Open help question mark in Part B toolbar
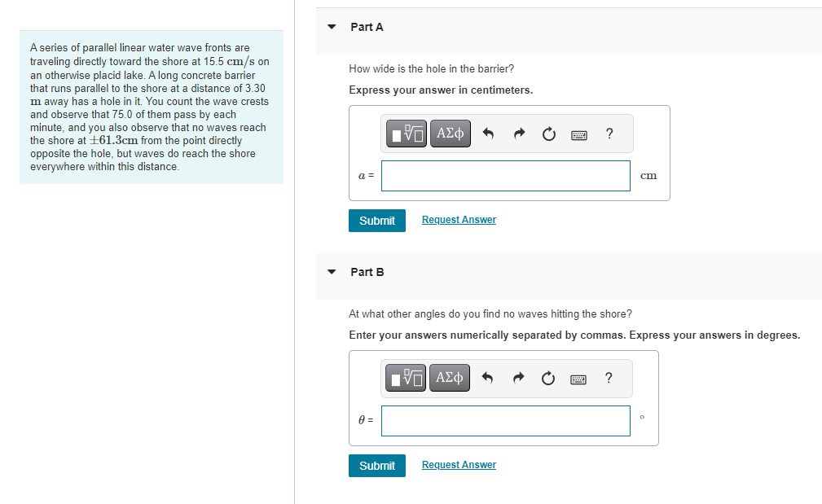 coord(609,378)
